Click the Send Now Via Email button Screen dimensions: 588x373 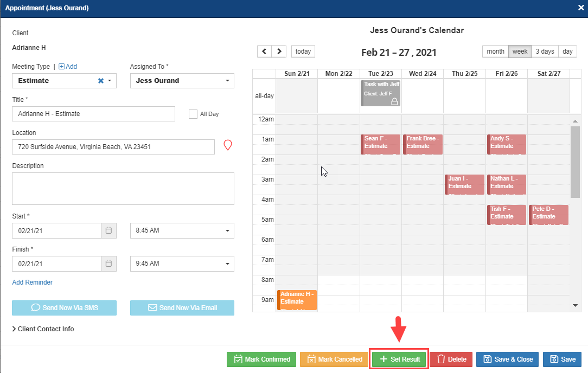pyautogui.click(x=182, y=308)
